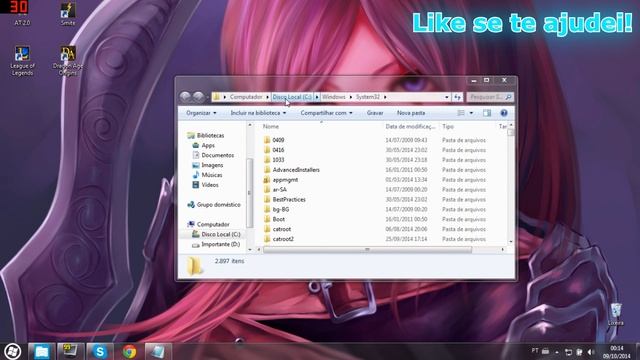The width and height of the screenshot is (640, 360).
Task: Open File Explorer from the taskbar
Action: click(x=41, y=351)
